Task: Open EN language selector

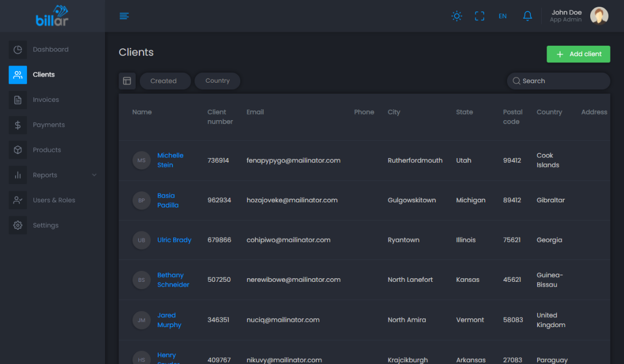Action: [502, 16]
